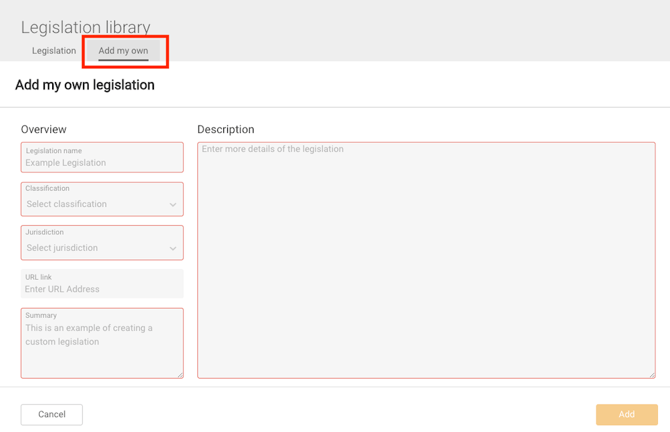The width and height of the screenshot is (670, 432).
Task: Click the Legislation library page title
Action: 86,28
